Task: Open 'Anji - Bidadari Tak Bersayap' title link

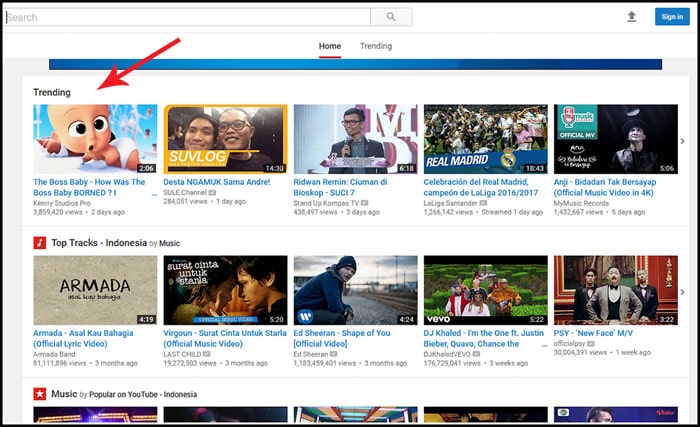Action: (x=605, y=188)
